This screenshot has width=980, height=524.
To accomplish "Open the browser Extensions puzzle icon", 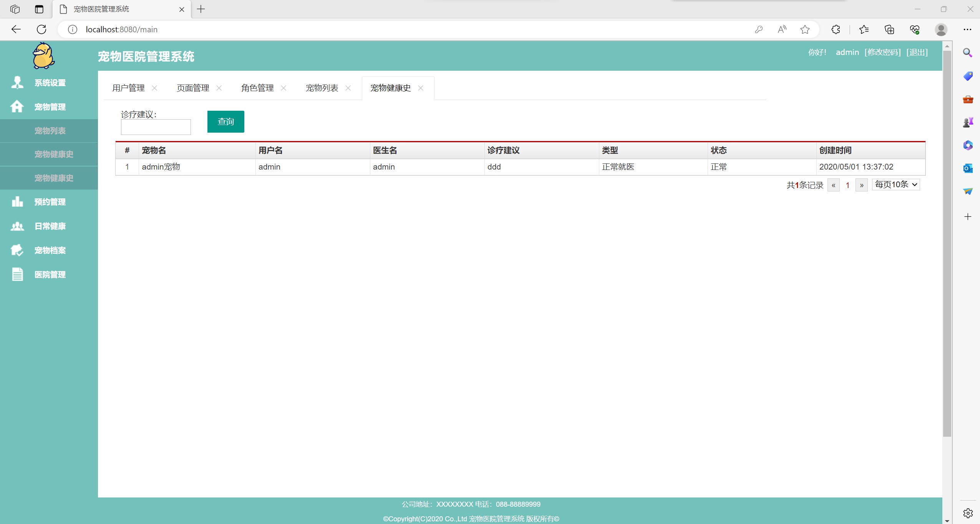I will 836,29.
